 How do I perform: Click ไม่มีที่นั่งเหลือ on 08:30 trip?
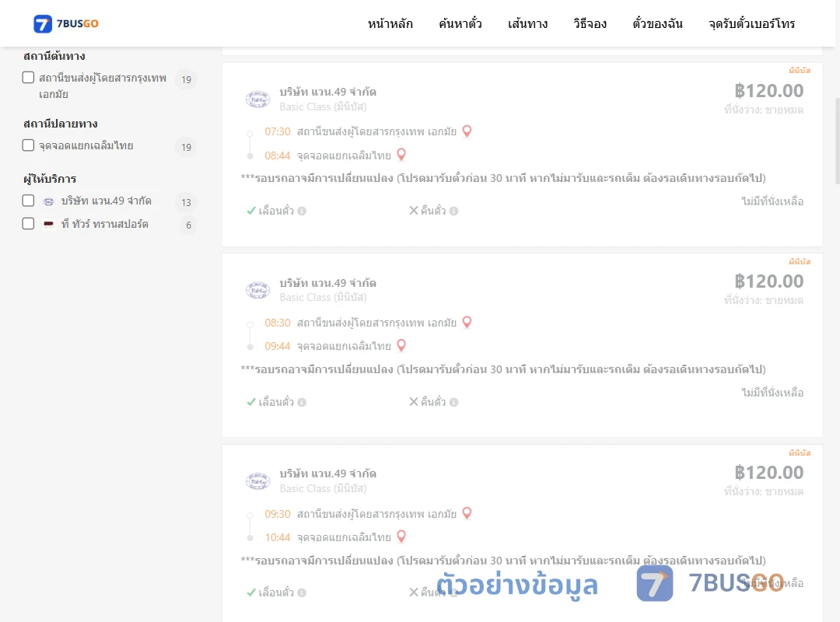772,393
